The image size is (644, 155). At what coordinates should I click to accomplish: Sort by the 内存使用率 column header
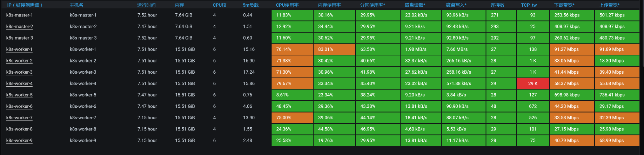click(x=329, y=5)
